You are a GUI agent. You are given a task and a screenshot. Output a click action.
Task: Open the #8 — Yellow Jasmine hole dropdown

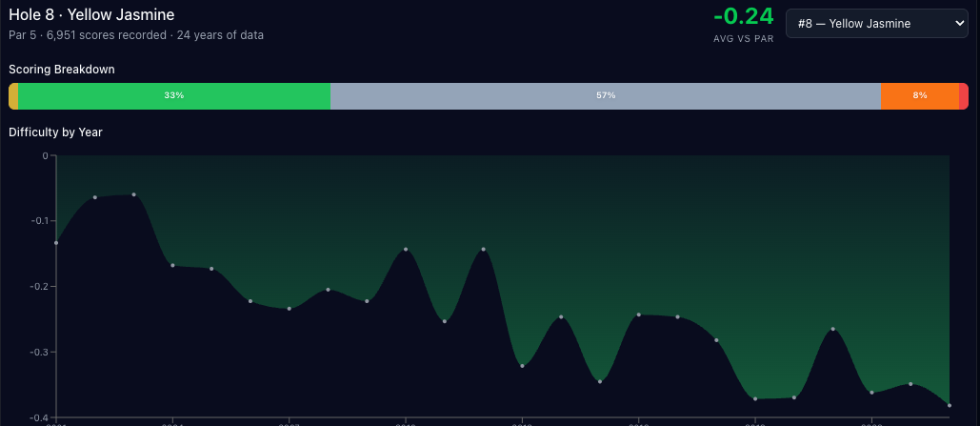click(874, 24)
